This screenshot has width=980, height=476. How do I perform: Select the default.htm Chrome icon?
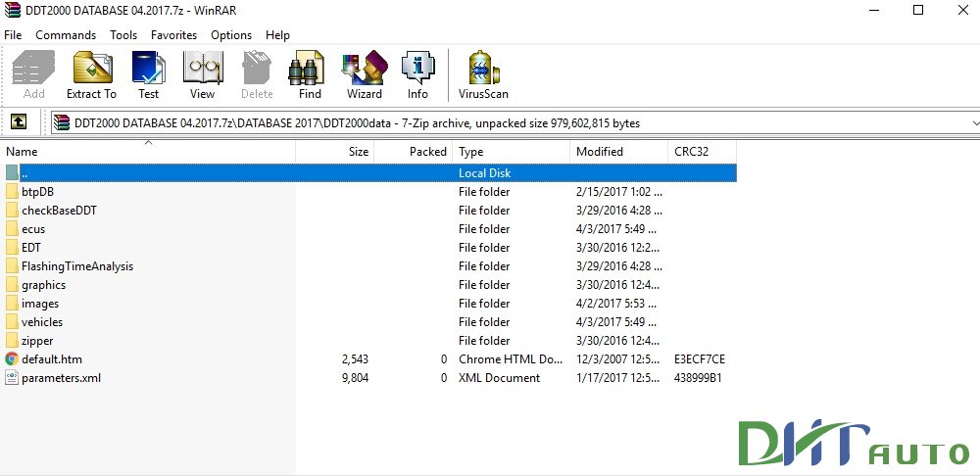12,359
